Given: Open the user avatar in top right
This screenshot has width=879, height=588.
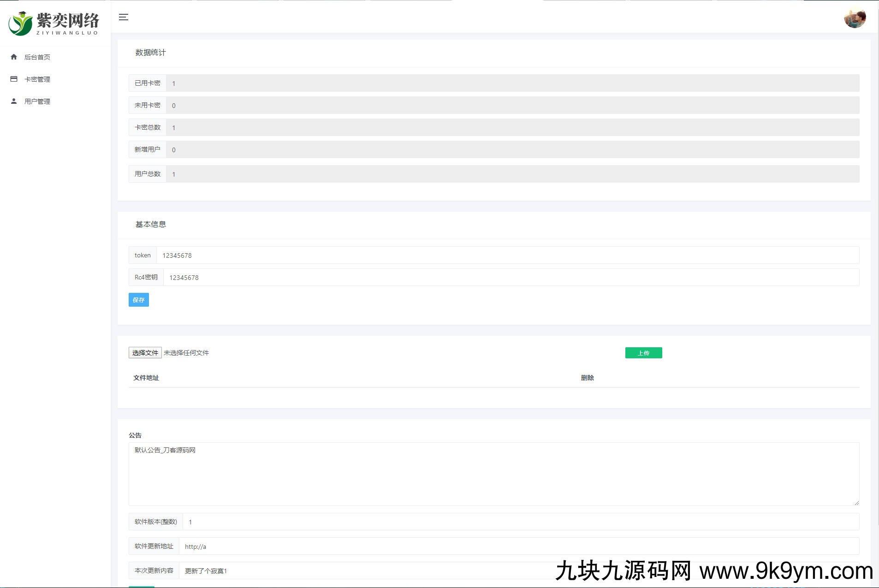Looking at the screenshot, I should 855,18.
